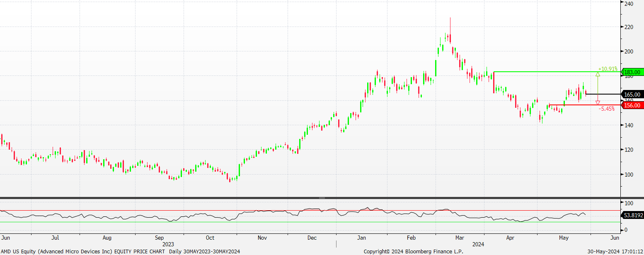Screen dimensions: 644x255
Task: Click the black 165.00 current price tag
Action: (633, 95)
